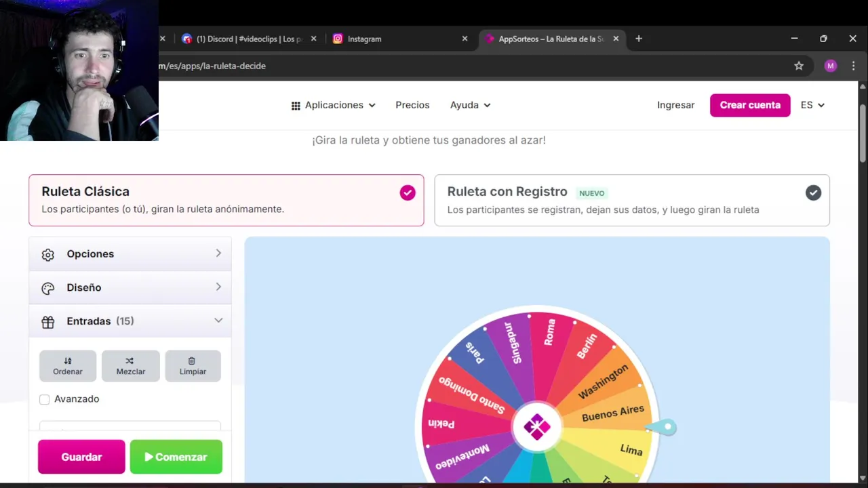Select Ruleta con Registro checkmark

pos(813,193)
